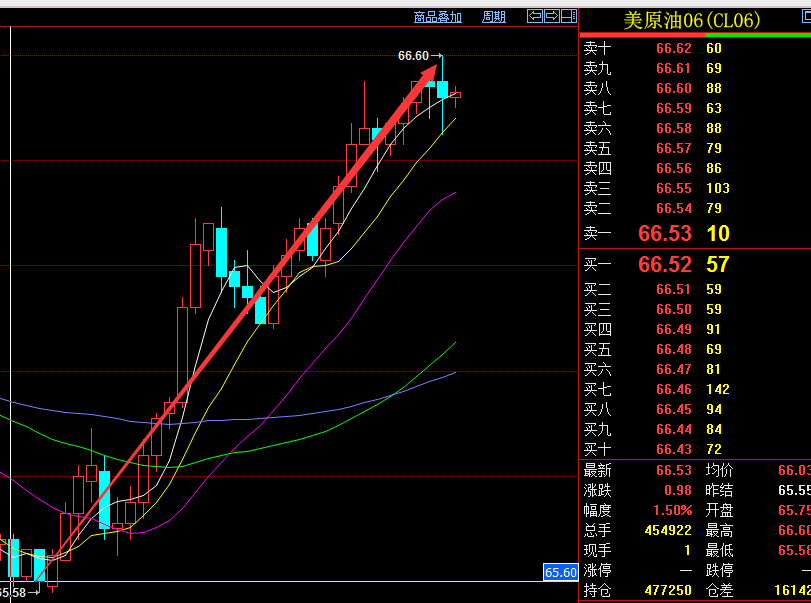The width and height of the screenshot is (811, 603).
Task: Click the 仓差 label
Action: 719,591
